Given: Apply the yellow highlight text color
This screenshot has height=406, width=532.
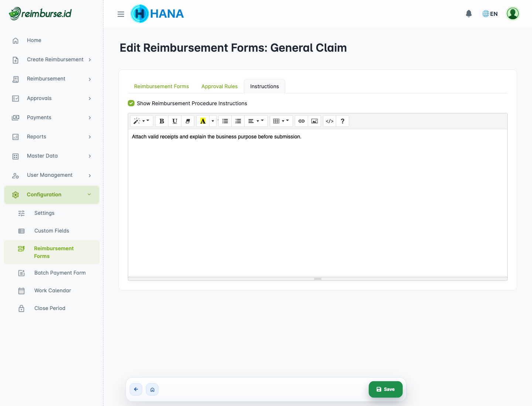Looking at the screenshot, I should point(203,121).
